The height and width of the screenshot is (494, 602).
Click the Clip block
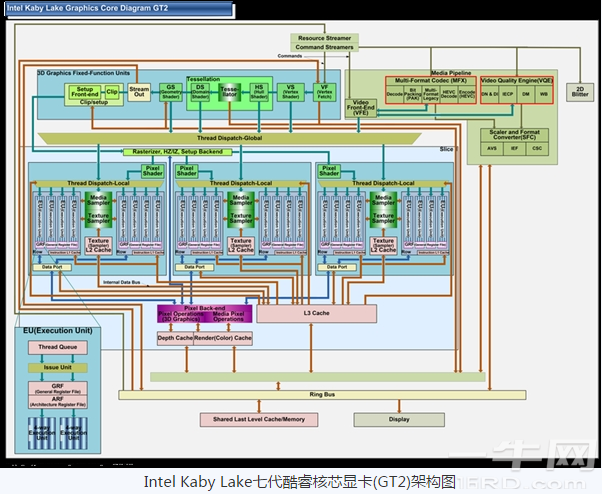(x=112, y=92)
